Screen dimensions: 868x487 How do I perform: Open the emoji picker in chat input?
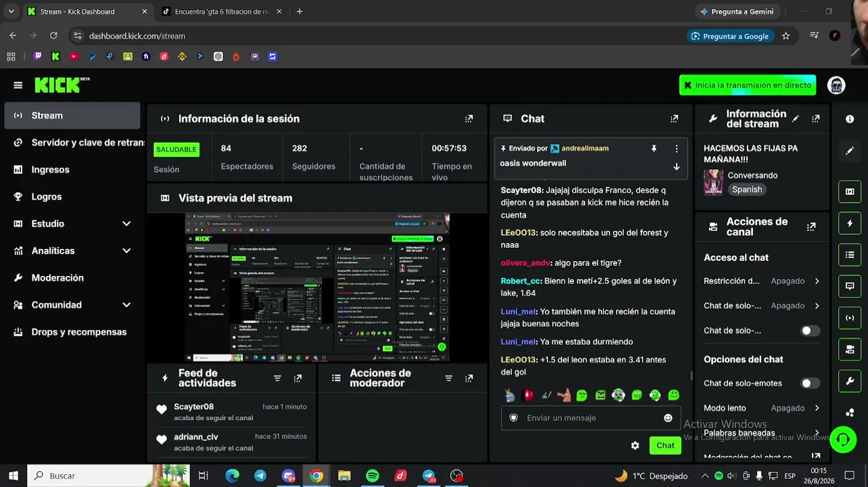(668, 418)
